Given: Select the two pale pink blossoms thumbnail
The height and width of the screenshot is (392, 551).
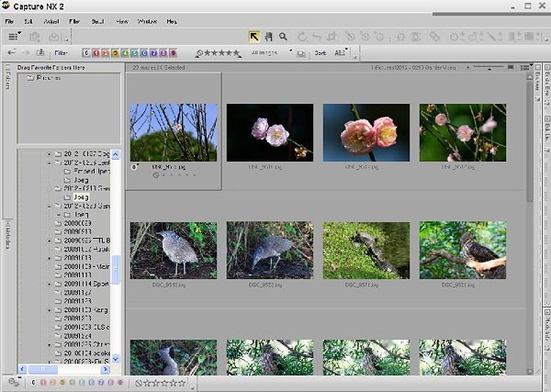Looking at the screenshot, I should [270, 132].
